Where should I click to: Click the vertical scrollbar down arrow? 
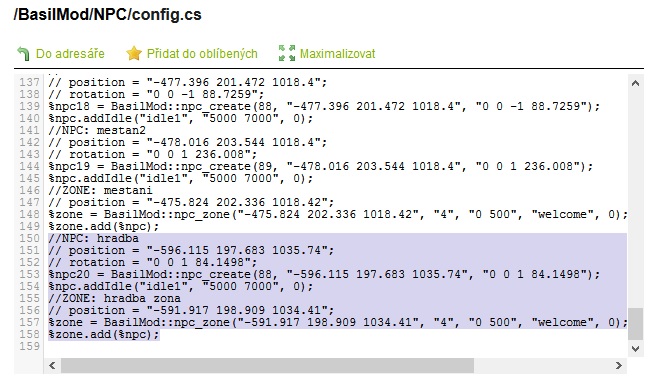coord(635,348)
